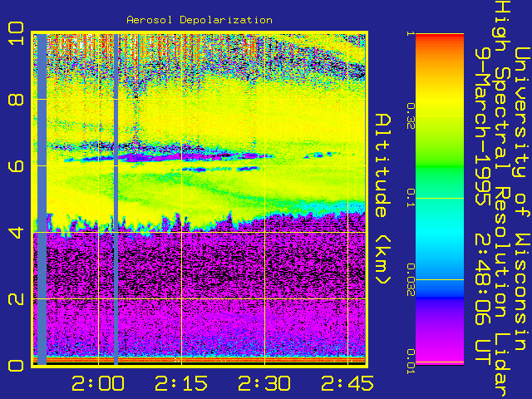Click the 'Altitude (km)' axis title
This screenshot has width=532, height=399.
click(x=383, y=199)
